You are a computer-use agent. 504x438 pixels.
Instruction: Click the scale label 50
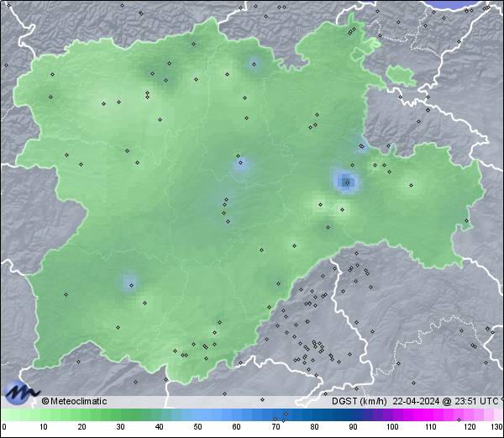coord(197,427)
